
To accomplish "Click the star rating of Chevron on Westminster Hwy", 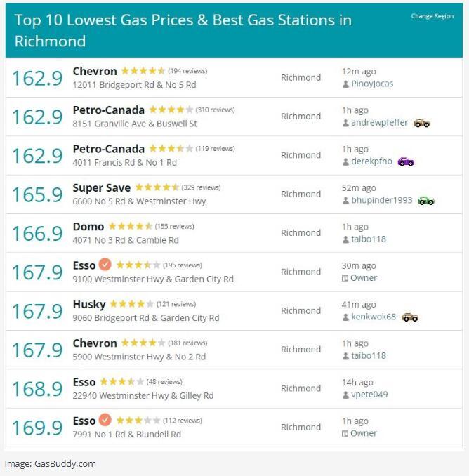I will (x=143, y=343).
